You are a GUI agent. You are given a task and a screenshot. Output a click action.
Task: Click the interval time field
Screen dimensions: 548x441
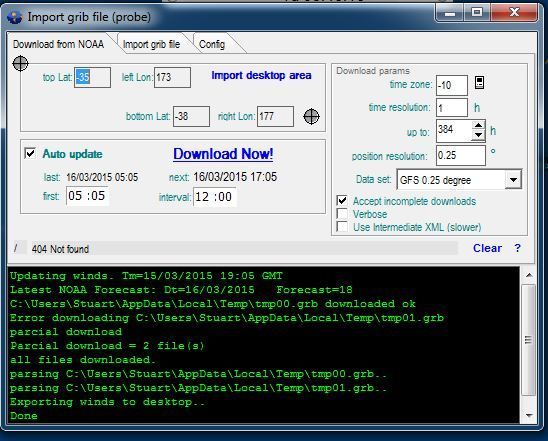[x=215, y=197]
